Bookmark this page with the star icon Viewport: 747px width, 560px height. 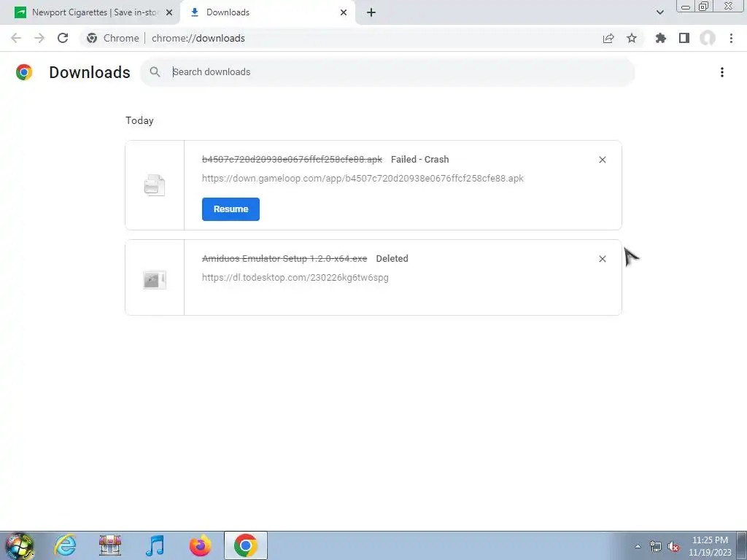point(632,38)
